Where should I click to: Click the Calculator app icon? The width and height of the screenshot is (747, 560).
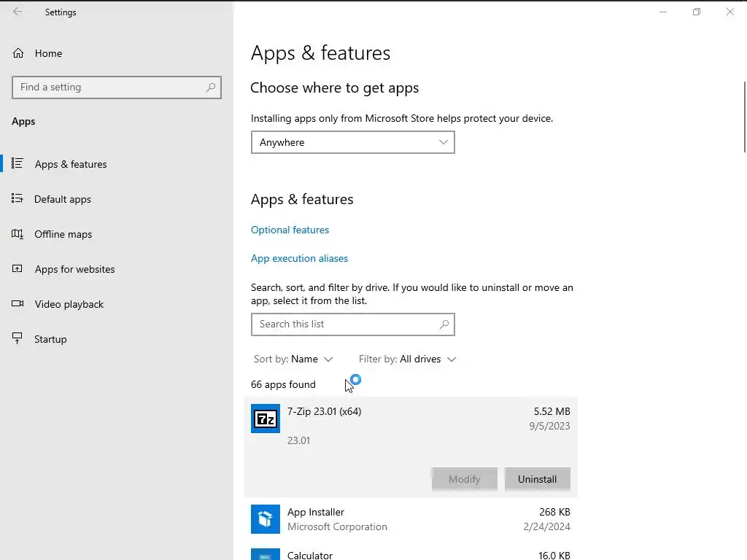266,554
